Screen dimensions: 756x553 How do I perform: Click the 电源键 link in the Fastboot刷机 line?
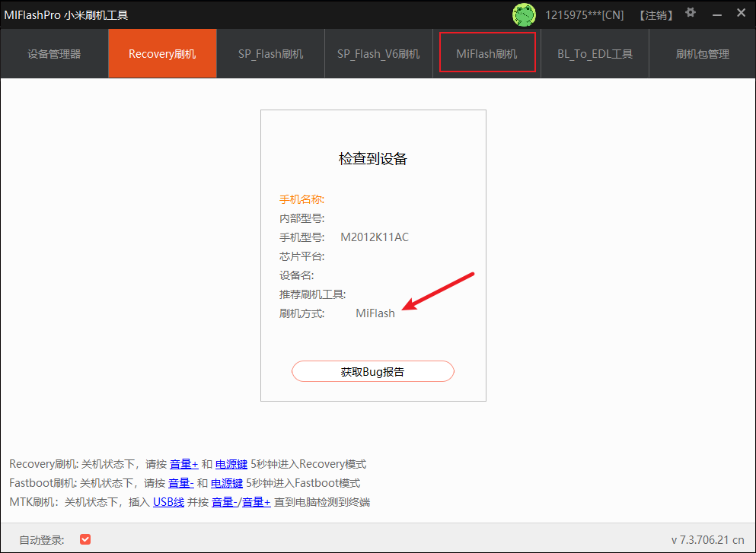(x=227, y=483)
